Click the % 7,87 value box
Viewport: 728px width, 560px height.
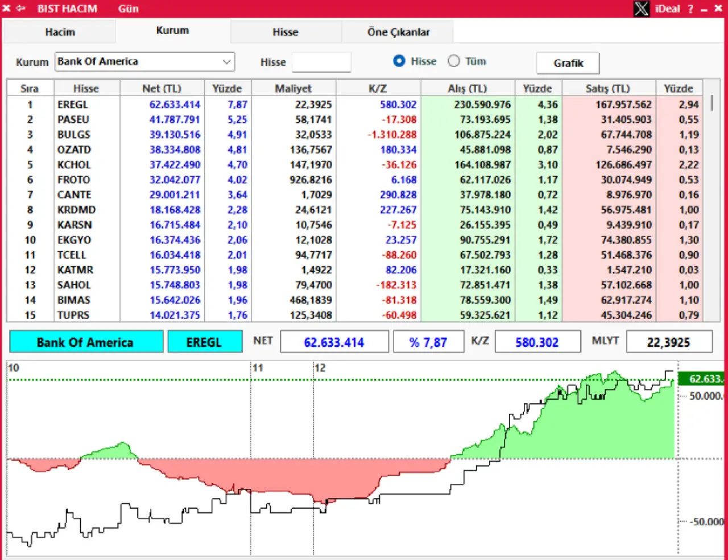point(428,342)
